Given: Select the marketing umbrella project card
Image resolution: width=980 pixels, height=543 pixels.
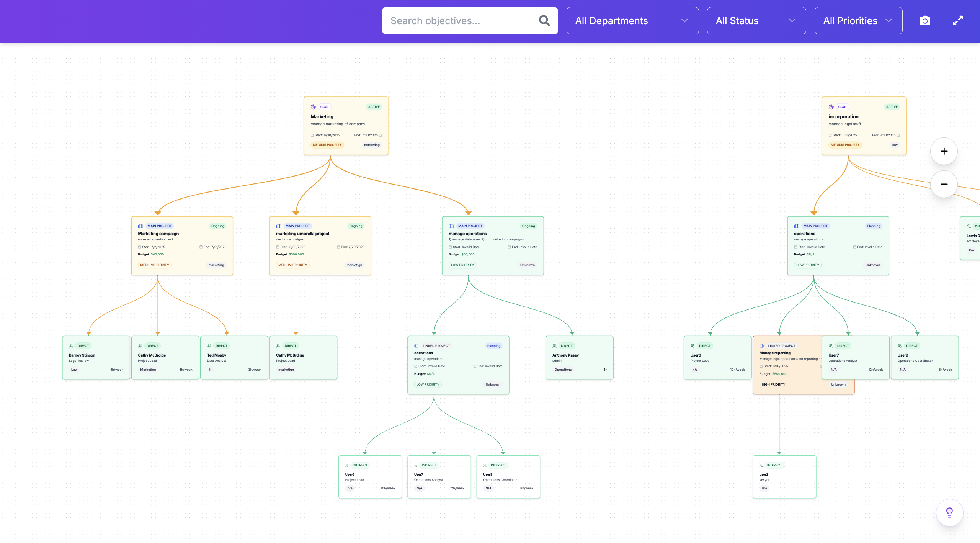Looking at the screenshot, I should point(320,246).
